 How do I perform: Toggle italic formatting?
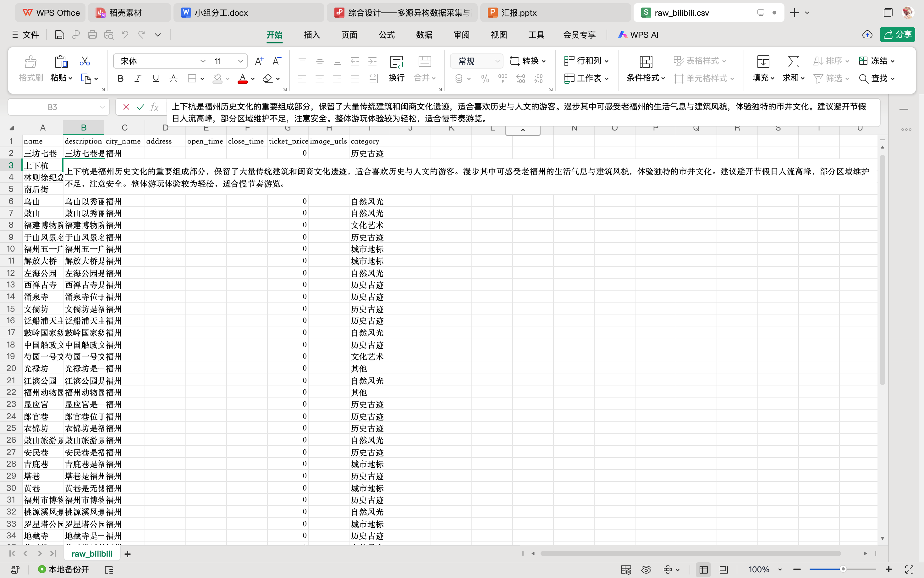[x=138, y=79]
